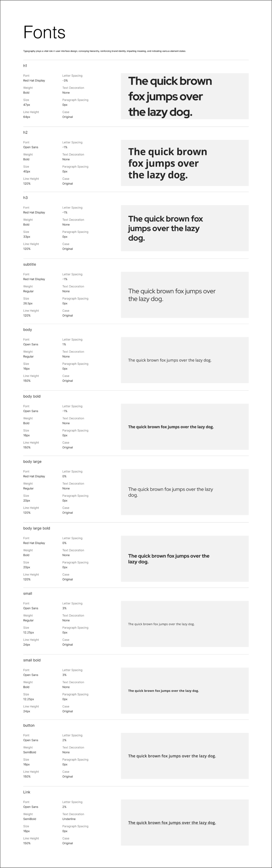
Task: Click the small bold sample sentence
Action: pos(163,691)
